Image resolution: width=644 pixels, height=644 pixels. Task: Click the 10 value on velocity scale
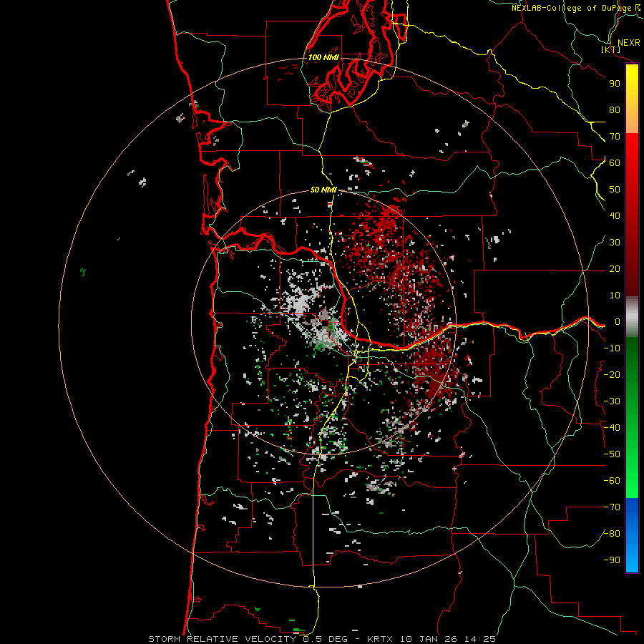(x=615, y=296)
